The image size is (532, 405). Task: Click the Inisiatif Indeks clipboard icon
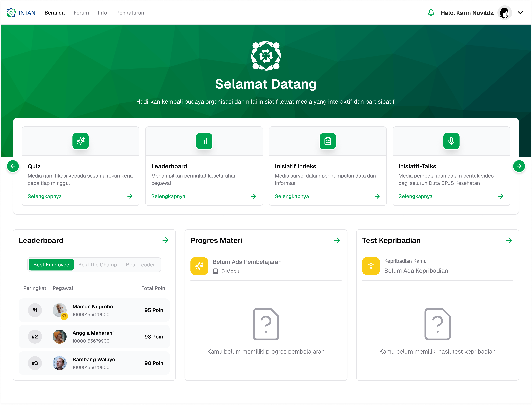click(328, 141)
